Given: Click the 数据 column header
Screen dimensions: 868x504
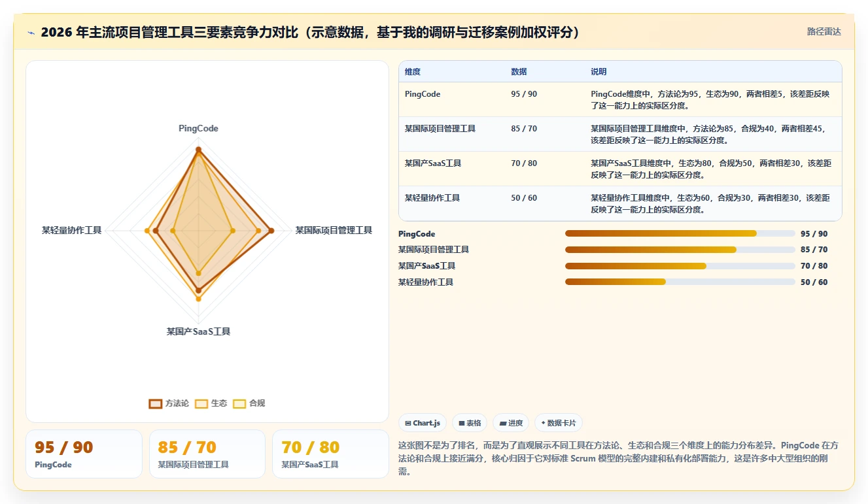Looking at the screenshot, I should (x=519, y=72).
